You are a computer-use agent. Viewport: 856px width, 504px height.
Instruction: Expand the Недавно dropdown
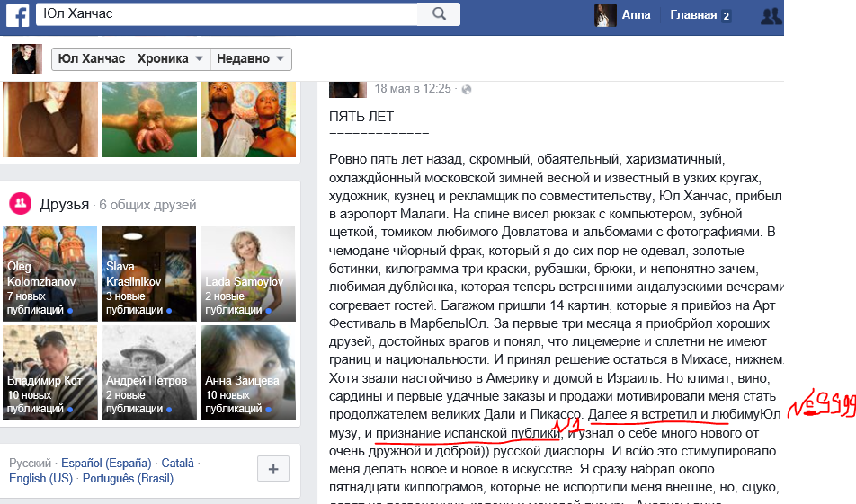[251, 58]
